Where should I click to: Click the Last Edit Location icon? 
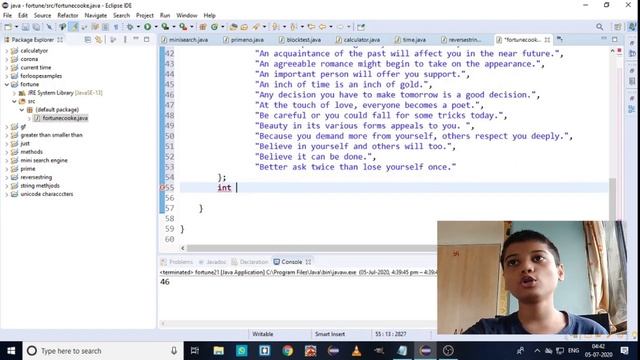tap(311, 27)
